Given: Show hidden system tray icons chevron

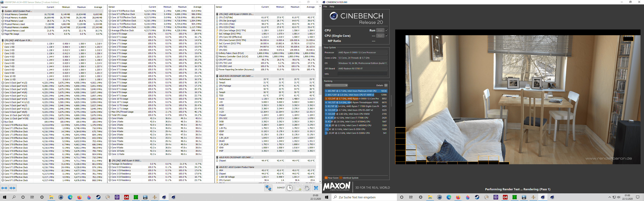Looking at the screenshot, I should pyautogui.click(x=609, y=197).
